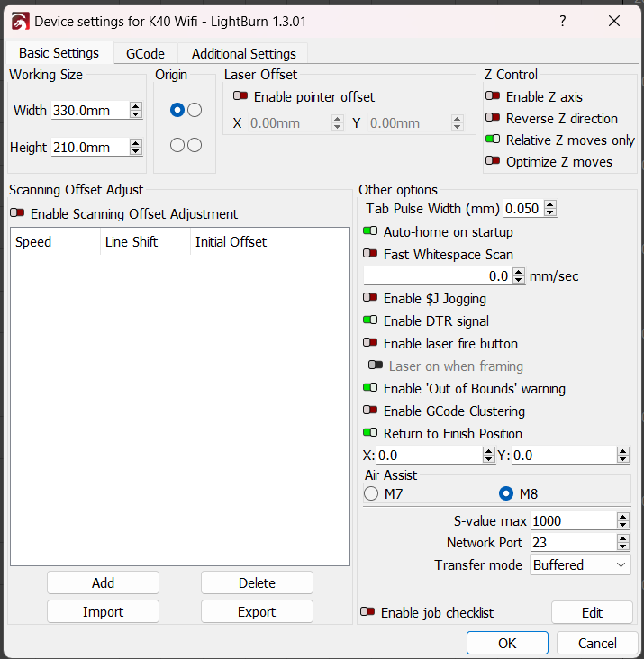This screenshot has height=659, width=644.
Task: Click the Tab Pulse Width input field
Action: [523, 209]
